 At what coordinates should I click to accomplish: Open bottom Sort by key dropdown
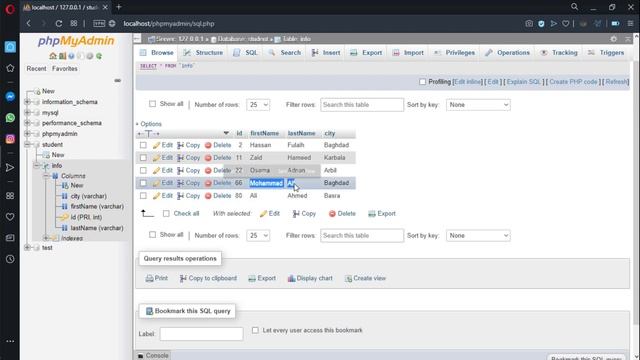click(478, 236)
